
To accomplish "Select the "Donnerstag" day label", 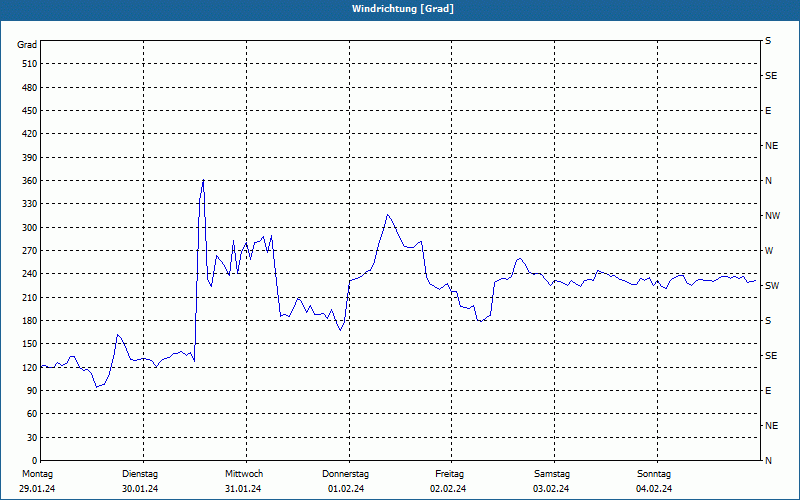I will click(345, 474).
